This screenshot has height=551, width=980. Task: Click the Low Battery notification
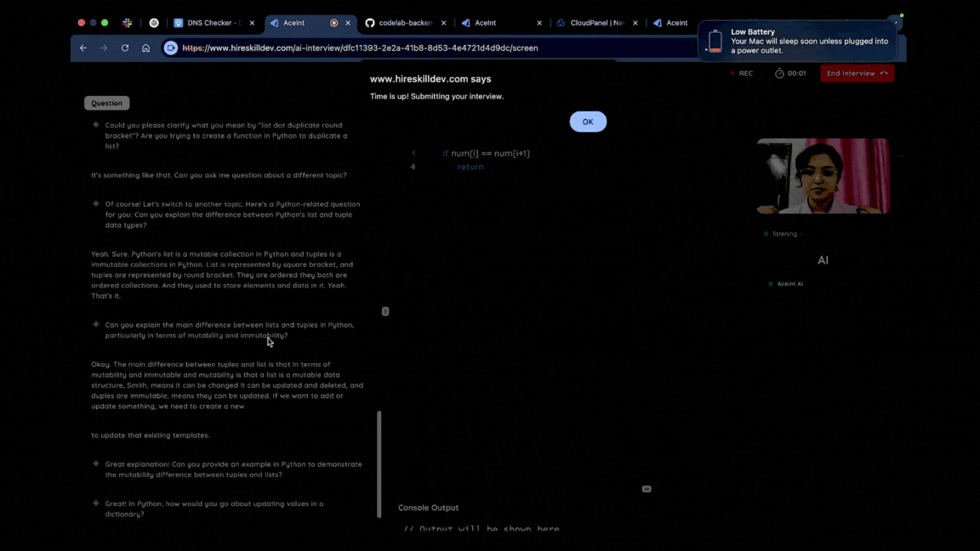797,41
